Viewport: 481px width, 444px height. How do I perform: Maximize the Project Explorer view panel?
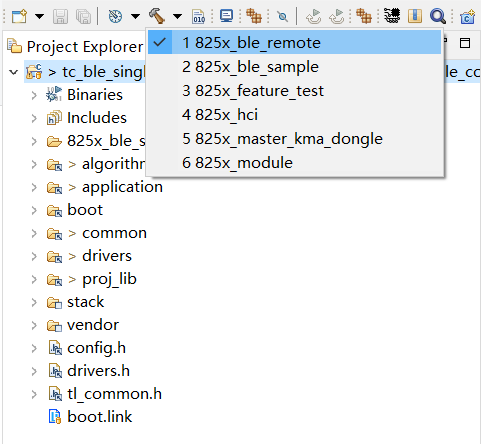[465, 43]
